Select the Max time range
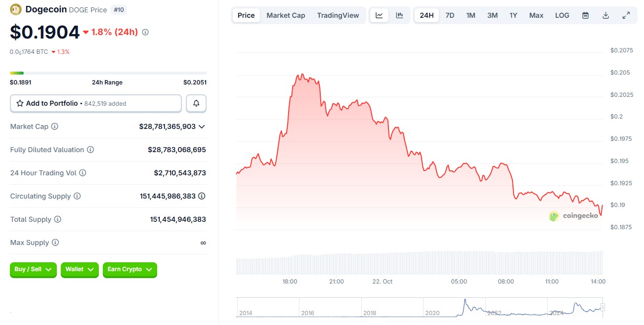This screenshot has width=644, height=325. point(536,15)
